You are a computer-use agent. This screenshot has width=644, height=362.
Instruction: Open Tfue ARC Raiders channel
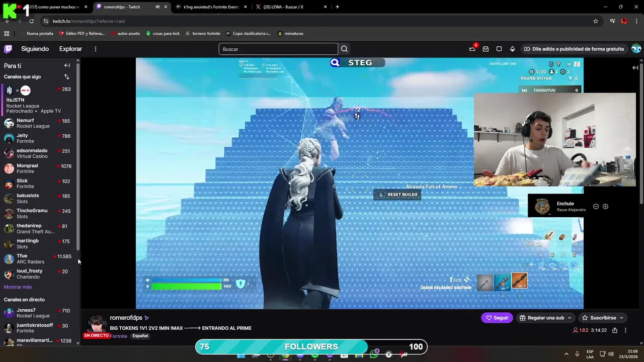click(38, 259)
